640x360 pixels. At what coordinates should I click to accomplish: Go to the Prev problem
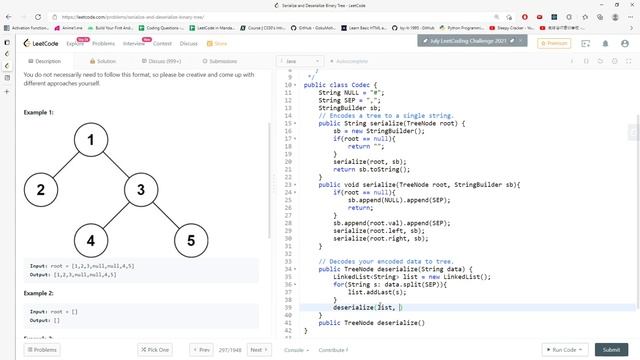click(x=201, y=350)
